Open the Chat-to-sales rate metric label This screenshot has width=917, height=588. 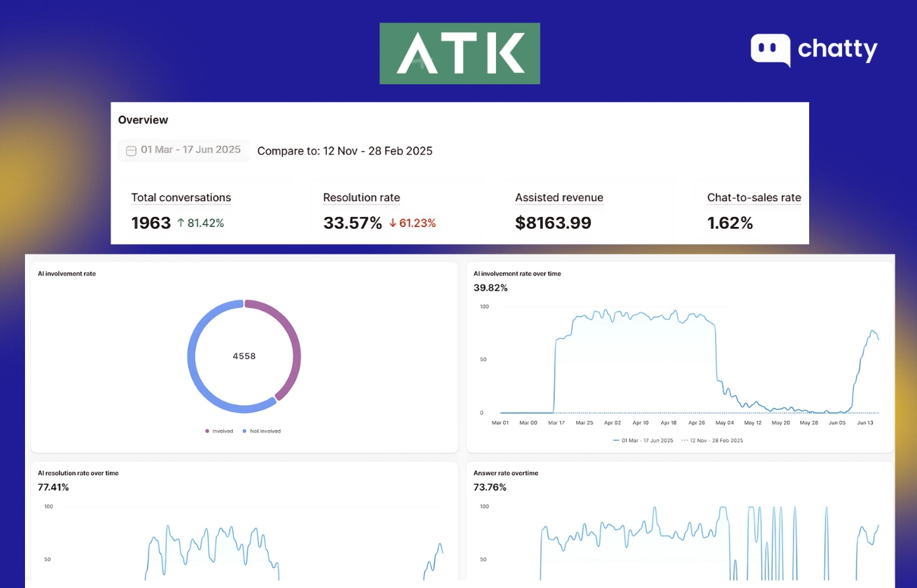point(754,197)
